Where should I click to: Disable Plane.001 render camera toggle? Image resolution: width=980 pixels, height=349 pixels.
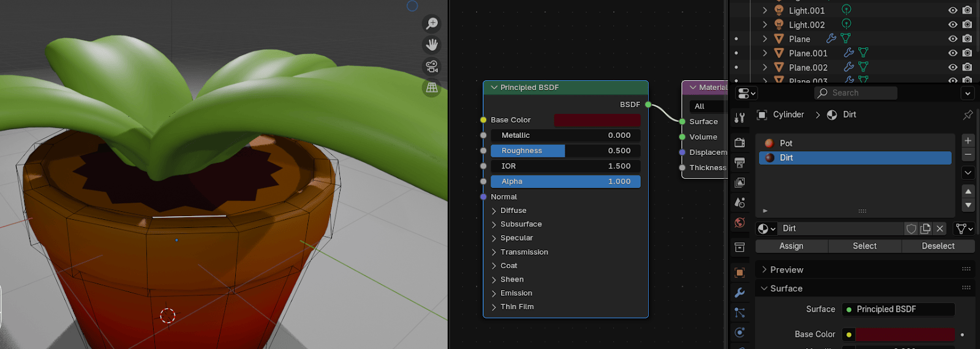tap(967, 53)
